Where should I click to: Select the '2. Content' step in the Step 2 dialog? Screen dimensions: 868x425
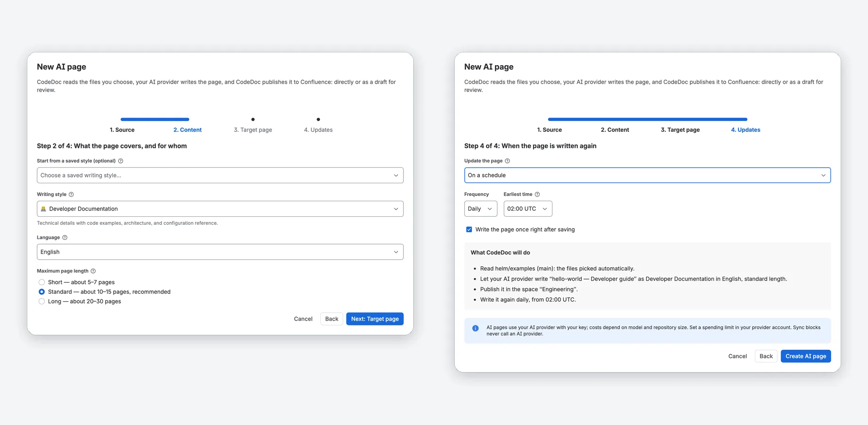coord(187,130)
